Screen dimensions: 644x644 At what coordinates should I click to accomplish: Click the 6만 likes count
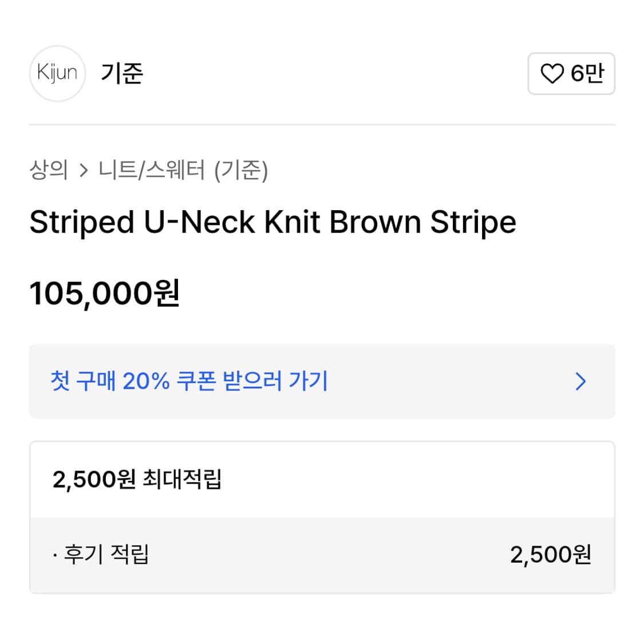pos(587,73)
